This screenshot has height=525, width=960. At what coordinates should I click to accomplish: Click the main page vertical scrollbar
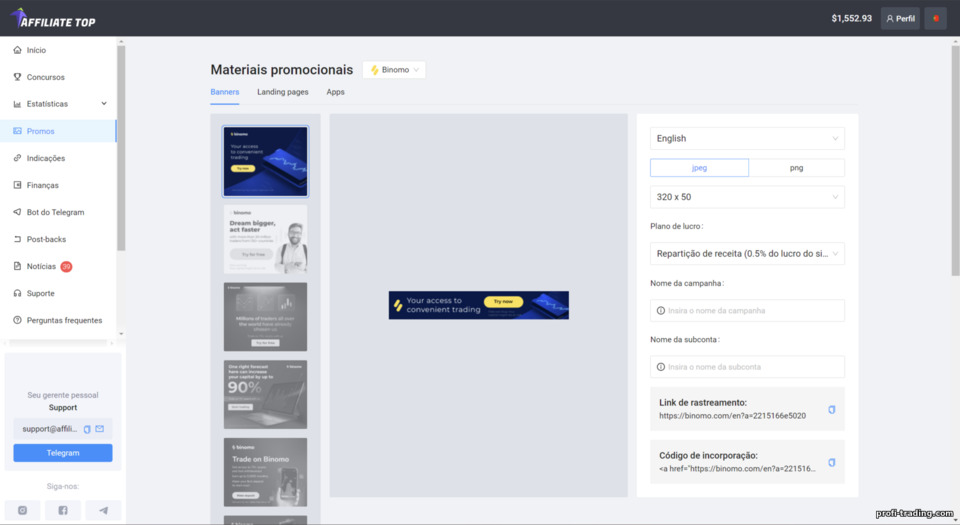(x=955, y=160)
